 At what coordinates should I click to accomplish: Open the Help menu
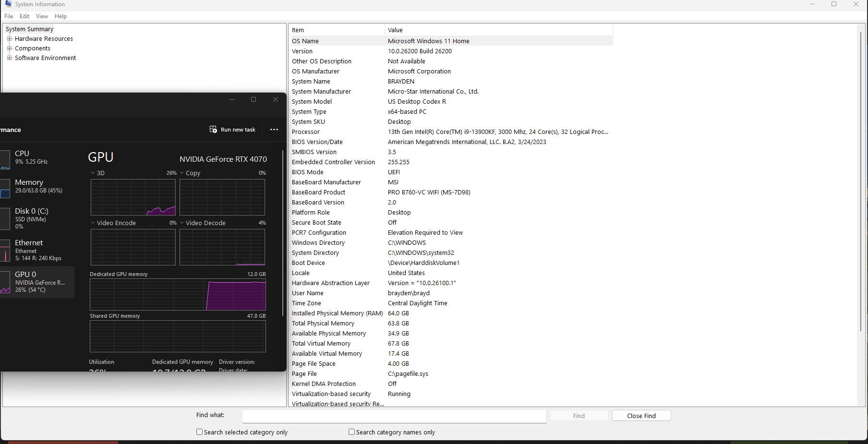click(60, 16)
